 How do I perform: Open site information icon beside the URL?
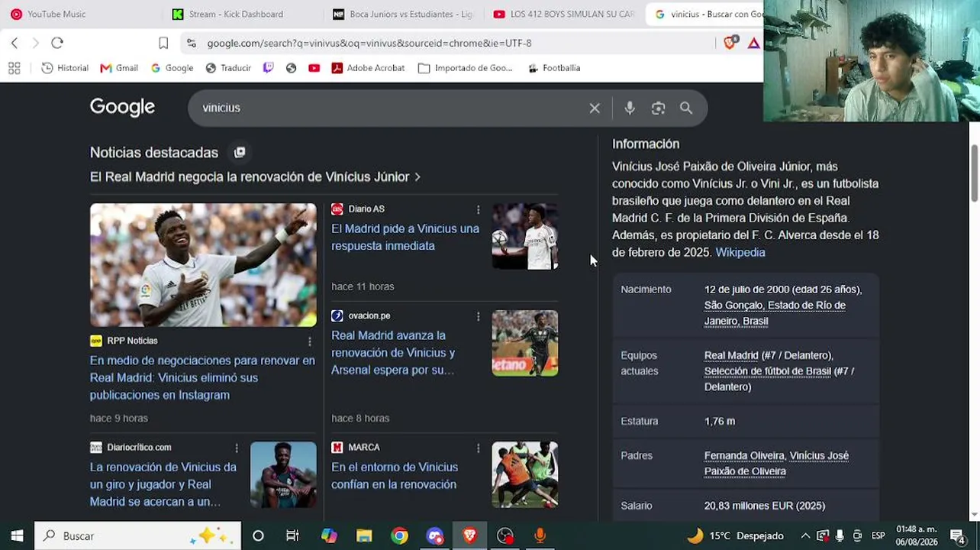click(191, 44)
